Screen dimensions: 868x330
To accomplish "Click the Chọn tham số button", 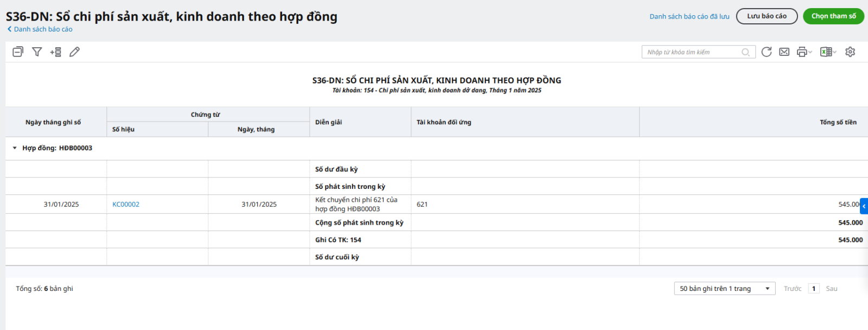I will point(833,16).
